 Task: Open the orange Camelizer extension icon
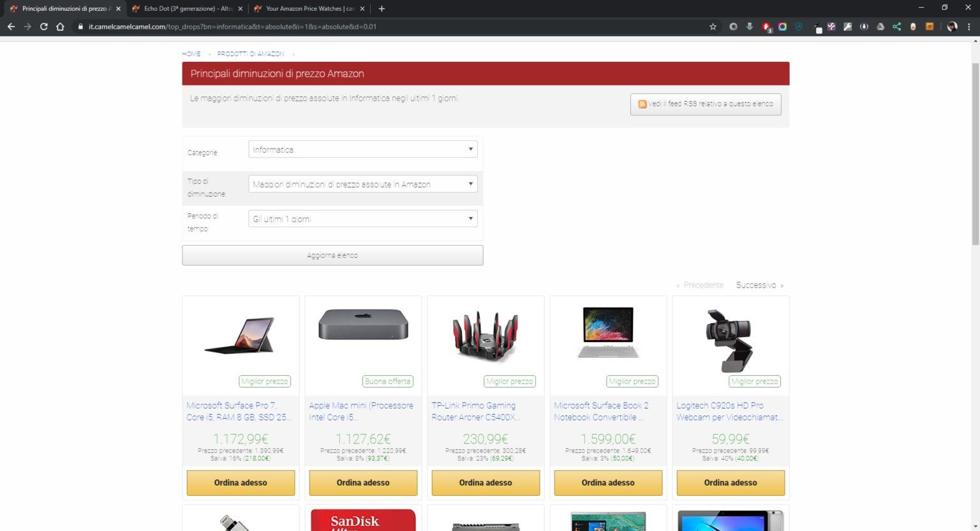[930, 27]
